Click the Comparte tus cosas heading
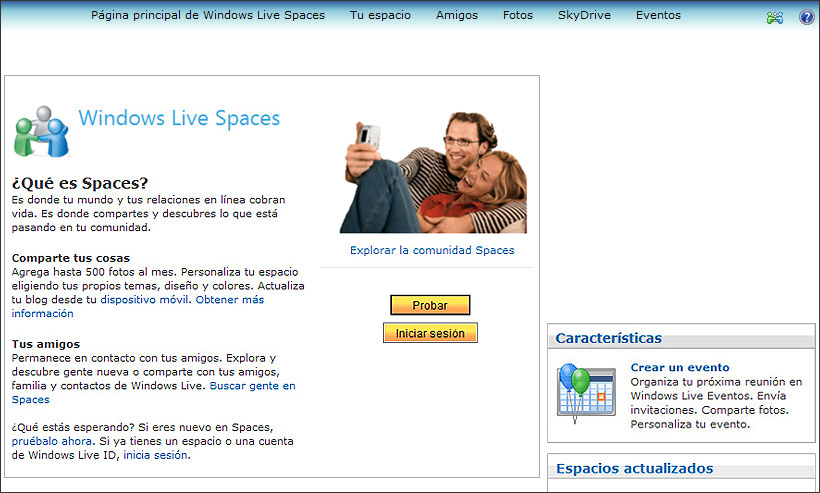The height and width of the screenshot is (493, 820). (x=71, y=258)
